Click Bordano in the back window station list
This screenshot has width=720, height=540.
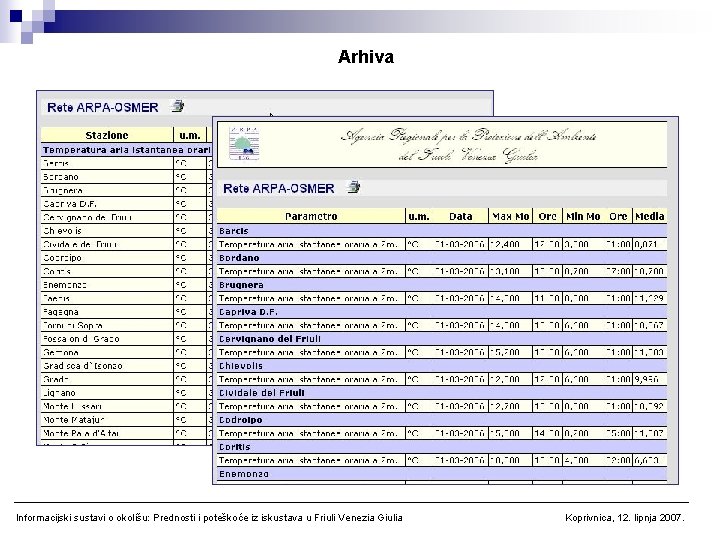(x=61, y=177)
